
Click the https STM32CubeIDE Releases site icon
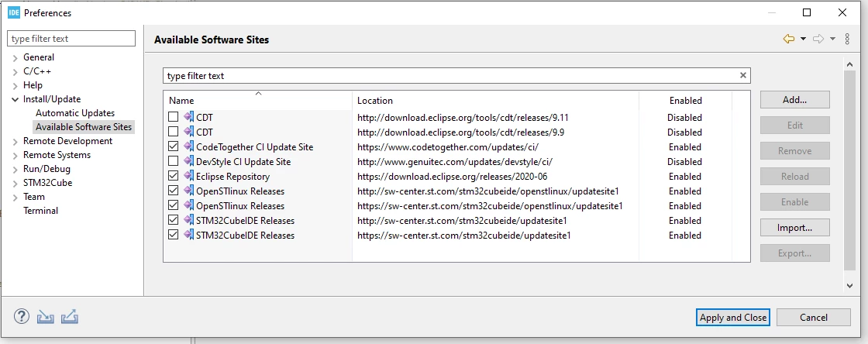(x=188, y=235)
